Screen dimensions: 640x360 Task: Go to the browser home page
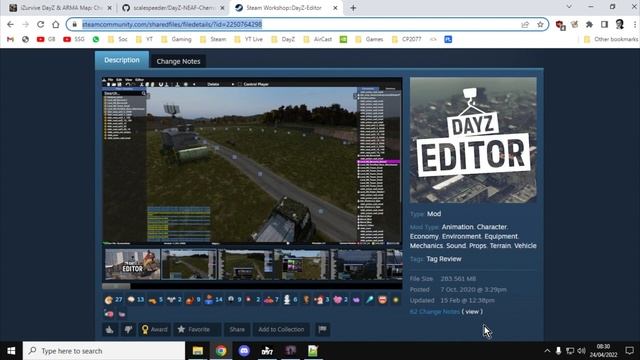[x=56, y=24]
